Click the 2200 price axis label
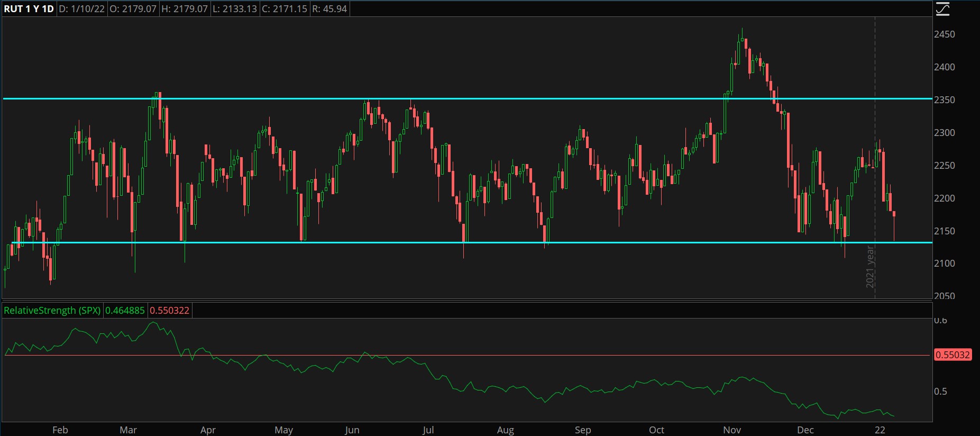 point(945,198)
